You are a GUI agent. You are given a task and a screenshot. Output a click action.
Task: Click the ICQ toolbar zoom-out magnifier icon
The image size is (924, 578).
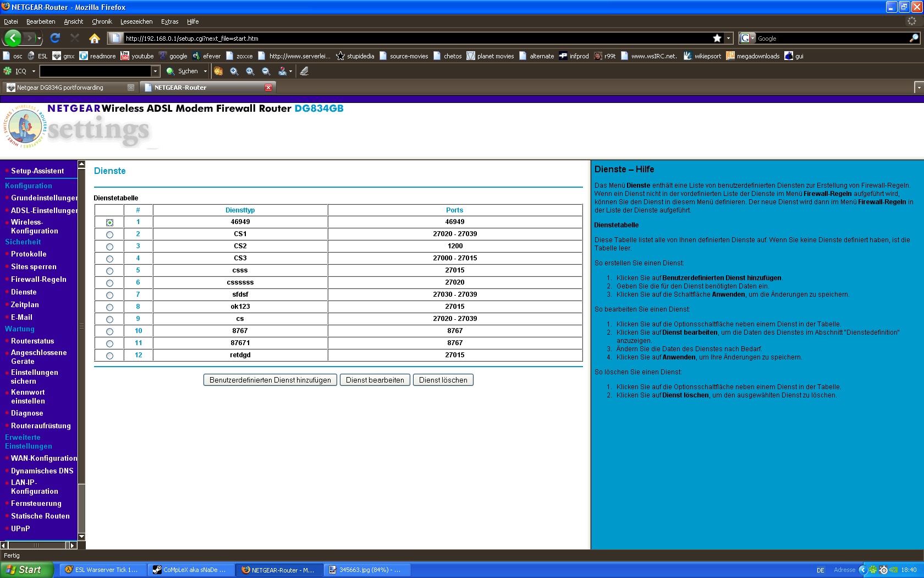266,71
